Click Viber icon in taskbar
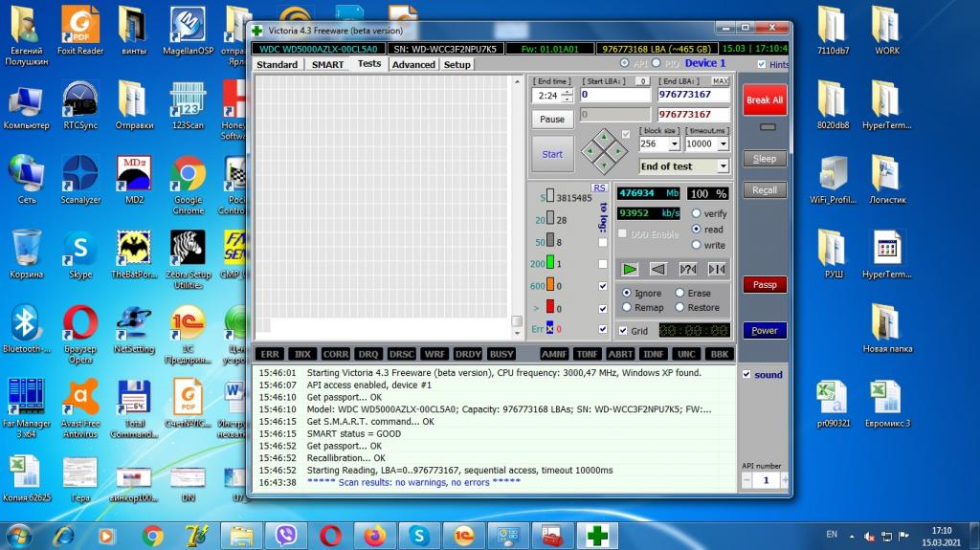The height and width of the screenshot is (550, 980). click(285, 536)
